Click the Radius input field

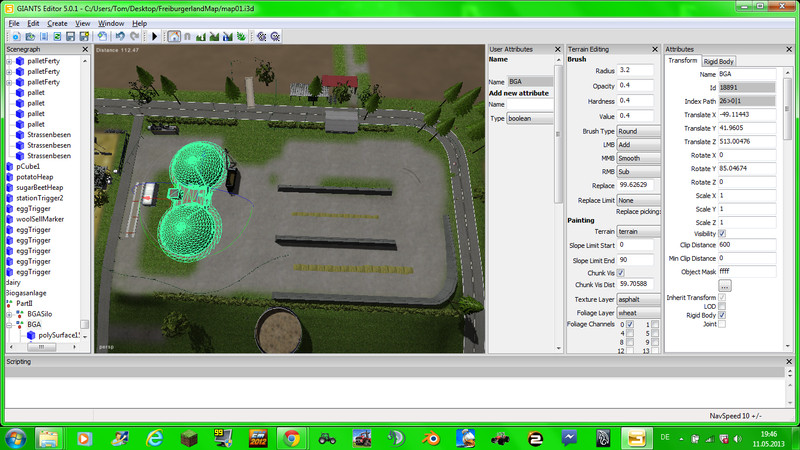point(635,70)
